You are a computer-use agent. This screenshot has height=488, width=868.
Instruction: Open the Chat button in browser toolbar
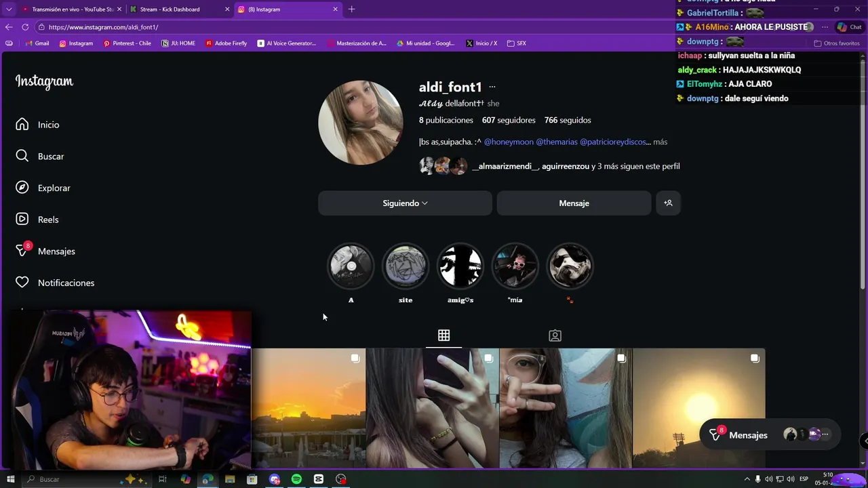(850, 27)
